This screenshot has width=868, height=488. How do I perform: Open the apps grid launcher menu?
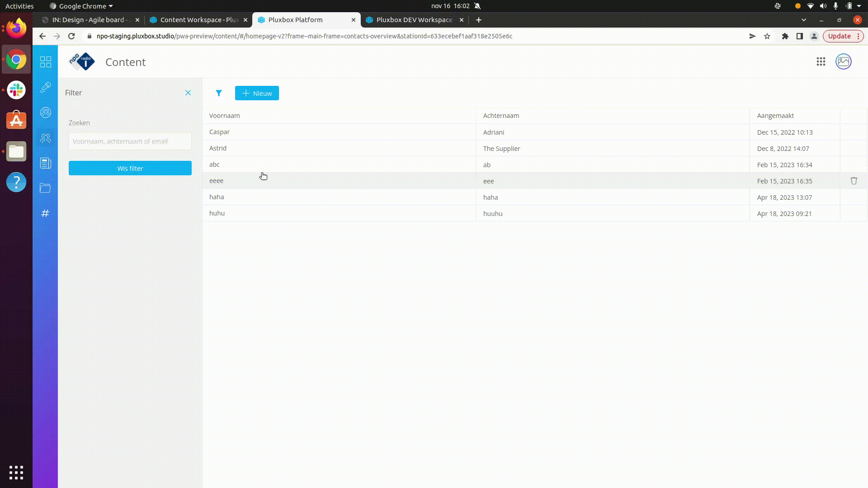(821, 62)
